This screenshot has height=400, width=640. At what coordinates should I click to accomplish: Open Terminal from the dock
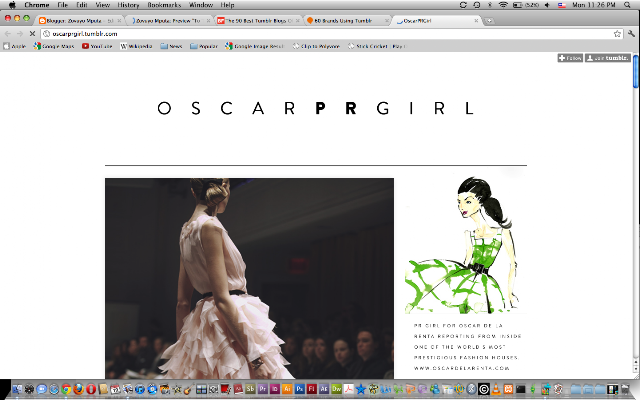520,389
